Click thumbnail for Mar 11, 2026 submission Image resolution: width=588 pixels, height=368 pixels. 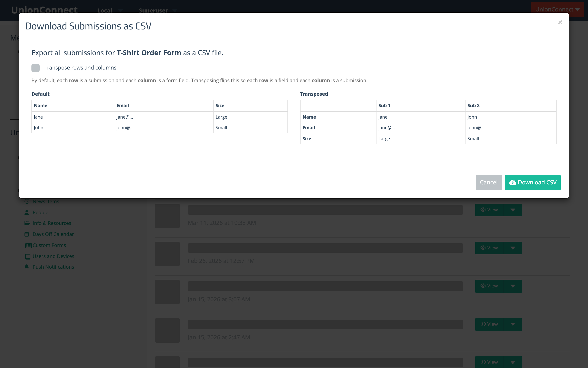[167, 216]
